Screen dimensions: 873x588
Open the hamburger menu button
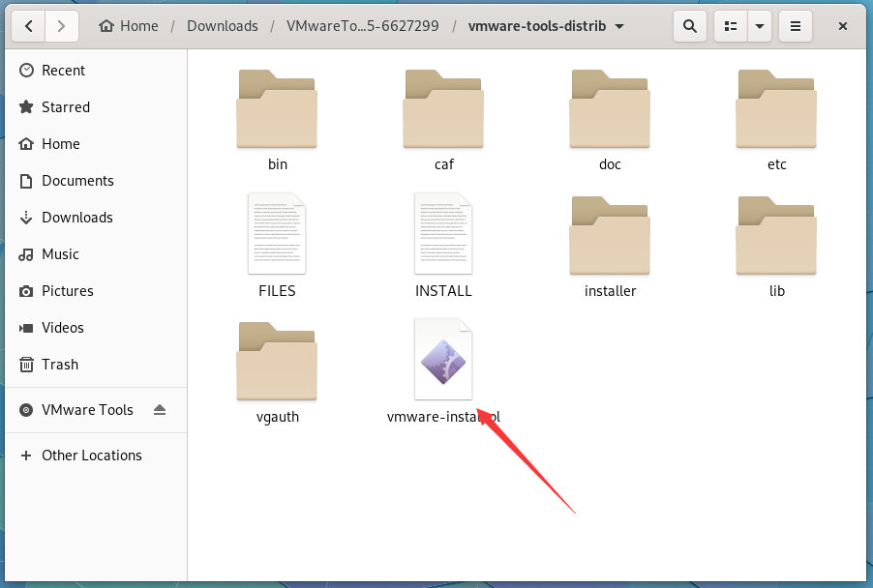pyautogui.click(x=795, y=26)
